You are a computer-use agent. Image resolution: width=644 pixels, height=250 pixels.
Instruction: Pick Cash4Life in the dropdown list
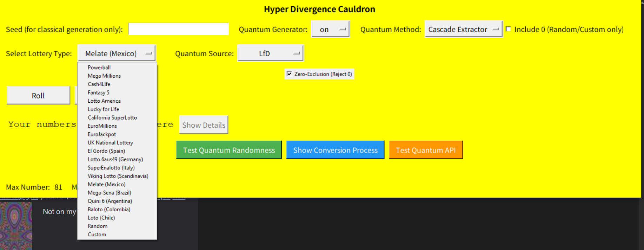click(117, 84)
